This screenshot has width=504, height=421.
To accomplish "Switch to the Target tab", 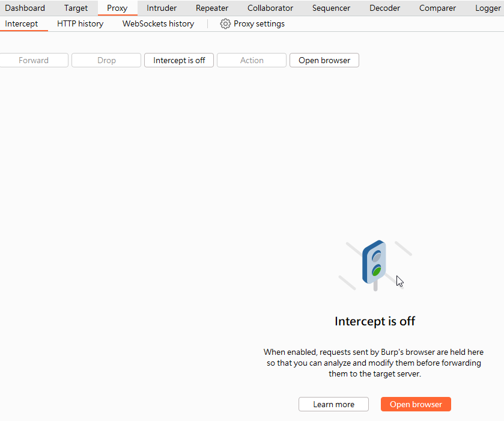I will (x=76, y=8).
